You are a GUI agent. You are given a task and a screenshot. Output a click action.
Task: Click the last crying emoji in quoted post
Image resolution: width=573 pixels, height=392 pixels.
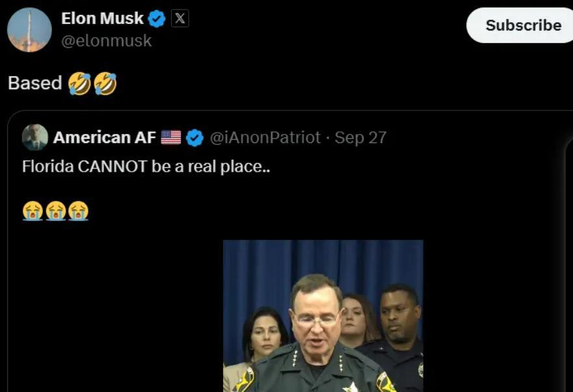pos(78,211)
